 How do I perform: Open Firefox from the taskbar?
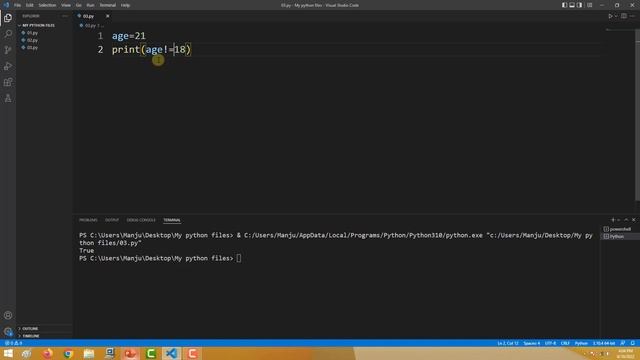click(x=47, y=353)
